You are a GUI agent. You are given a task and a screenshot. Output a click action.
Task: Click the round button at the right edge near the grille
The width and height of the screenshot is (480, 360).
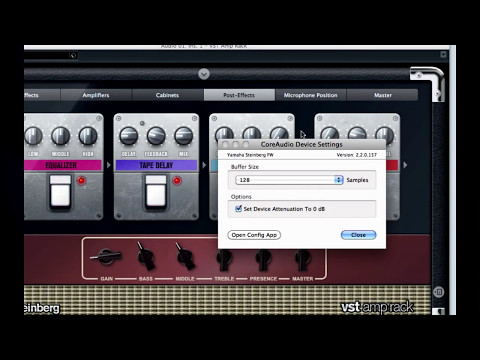point(439,292)
